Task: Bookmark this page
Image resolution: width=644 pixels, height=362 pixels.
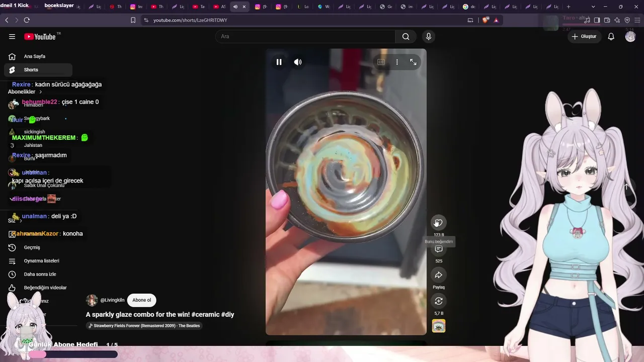Action: click(133, 20)
